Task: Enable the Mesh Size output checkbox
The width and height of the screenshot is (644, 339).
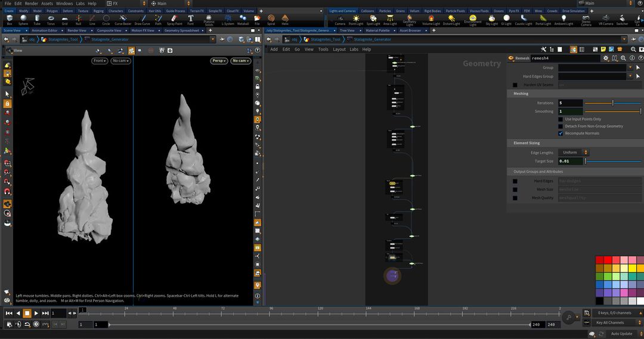Action: [x=515, y=189]
